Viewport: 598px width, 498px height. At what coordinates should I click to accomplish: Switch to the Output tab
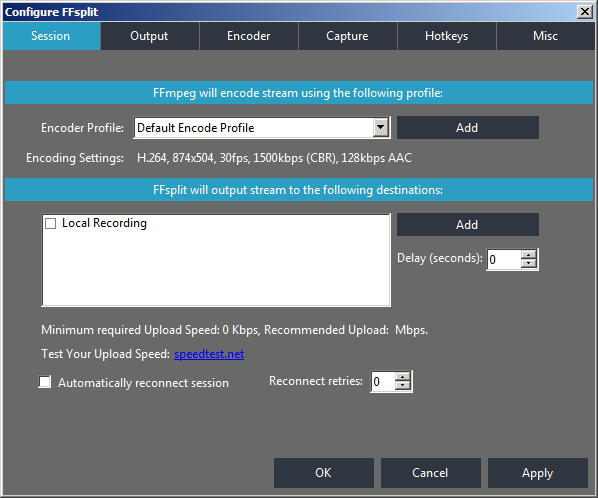tap(150, 36)
